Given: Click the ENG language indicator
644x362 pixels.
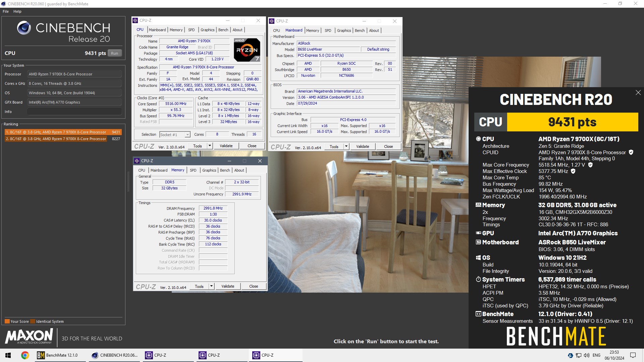Looking at the screenshot, I should 596,355.
